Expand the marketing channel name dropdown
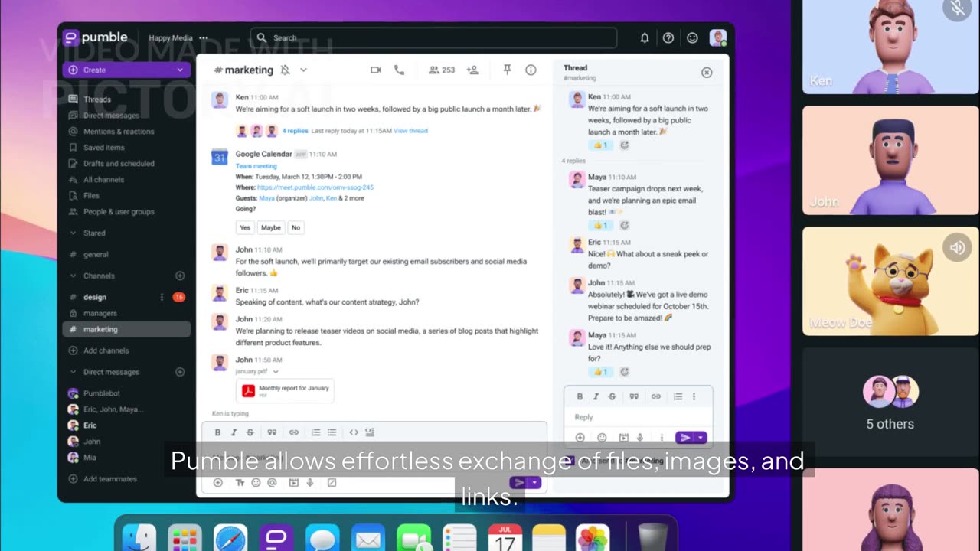980x551 pixels. click(x=303, y=70)
